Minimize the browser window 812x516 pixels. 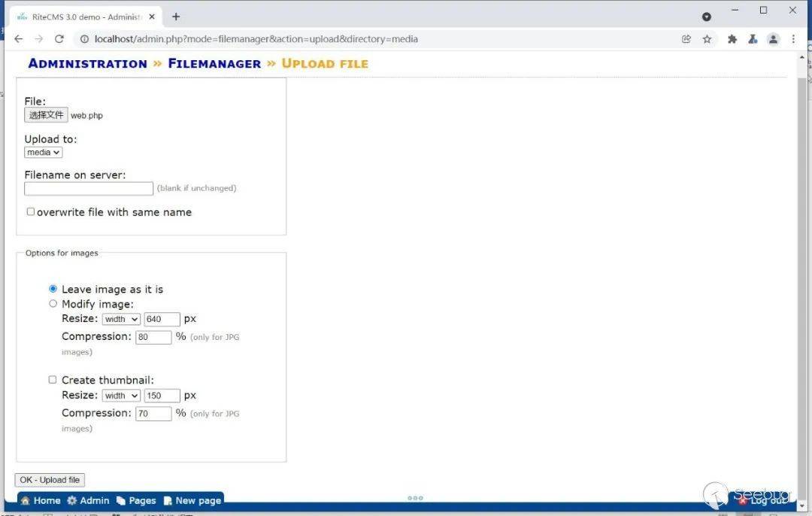(x=735, y=10)
